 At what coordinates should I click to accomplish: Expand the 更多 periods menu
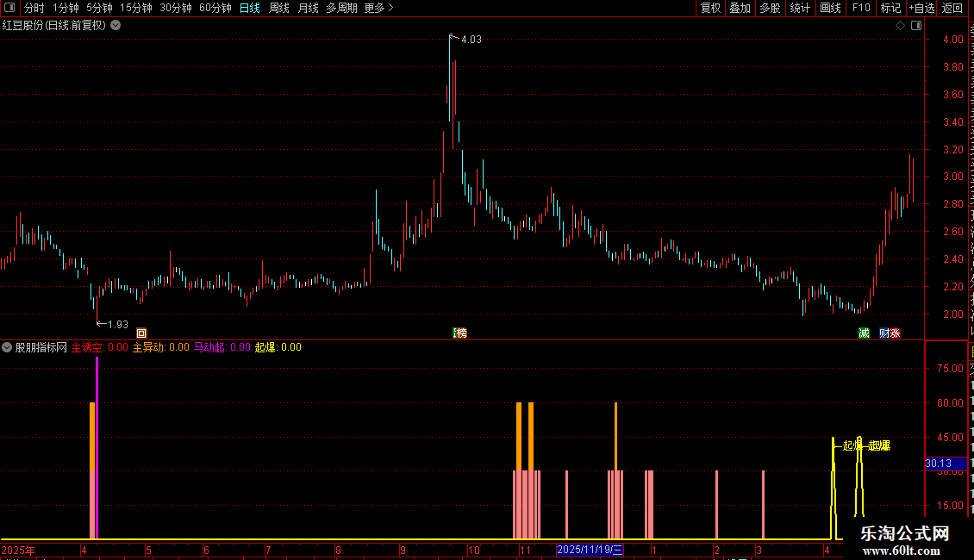pyautogui.click(x=378, y=8)
